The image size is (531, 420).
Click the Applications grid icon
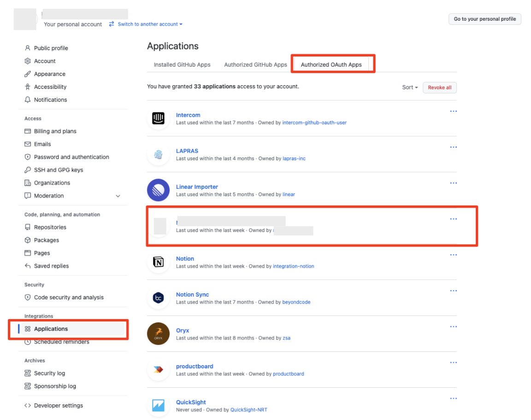pyautogui.click(x=28, y=329)
